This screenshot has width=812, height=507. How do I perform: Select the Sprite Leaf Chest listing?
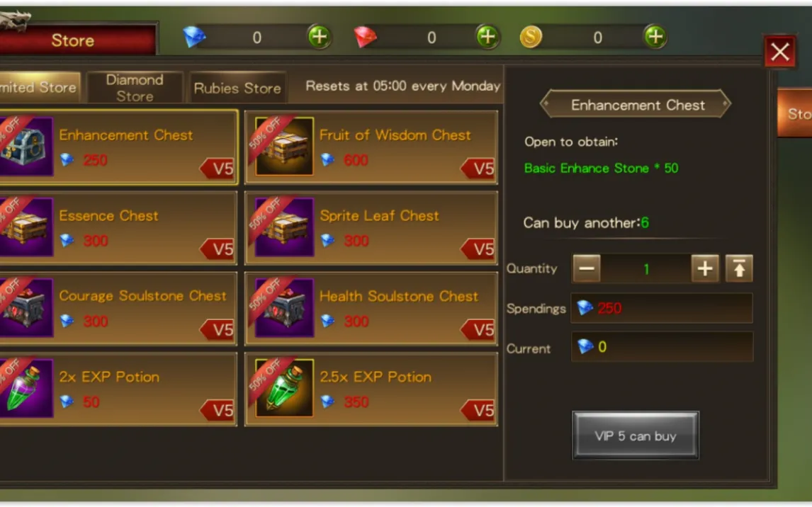[371, 227]
